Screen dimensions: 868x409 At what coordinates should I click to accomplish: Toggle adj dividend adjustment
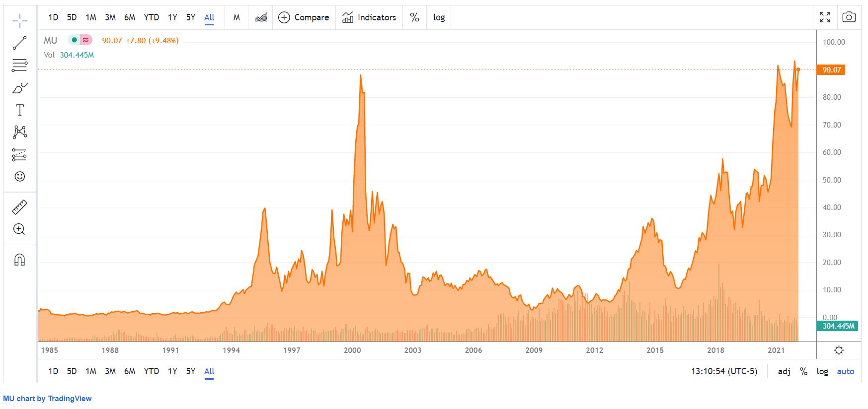click(784, 371)
